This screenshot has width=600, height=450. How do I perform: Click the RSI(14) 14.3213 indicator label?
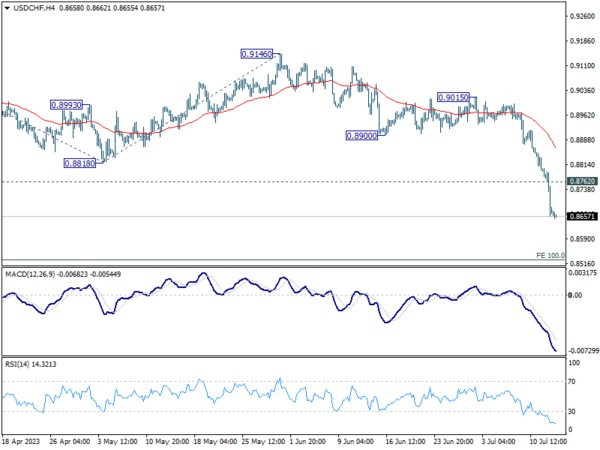tap(31, 364)
